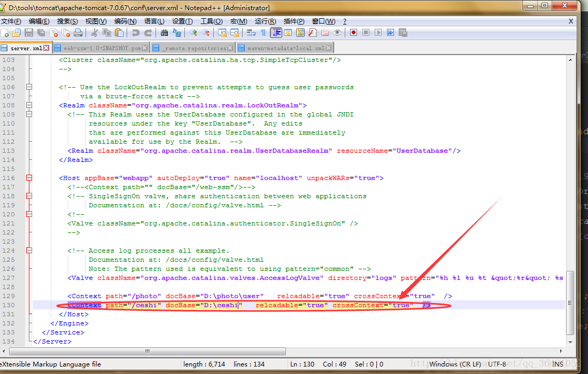Open the 编码(N) encoding menu
The height and width of the screenshot is (374, 588).
125,21
